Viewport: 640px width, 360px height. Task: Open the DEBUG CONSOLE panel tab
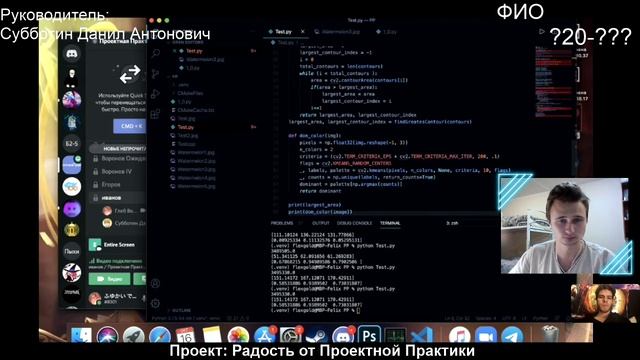coord(354,223)
